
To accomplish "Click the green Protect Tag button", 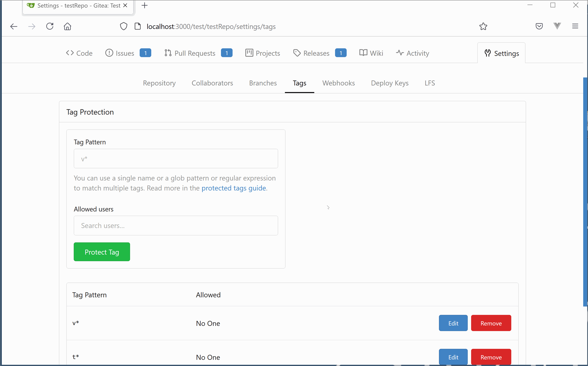I will 102,252.
